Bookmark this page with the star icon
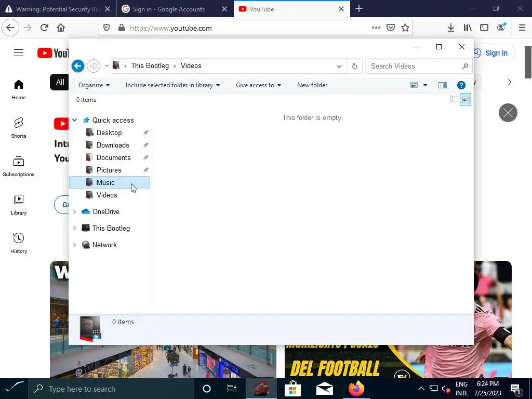Screen dimensions: 532x399 pos(405,28)
